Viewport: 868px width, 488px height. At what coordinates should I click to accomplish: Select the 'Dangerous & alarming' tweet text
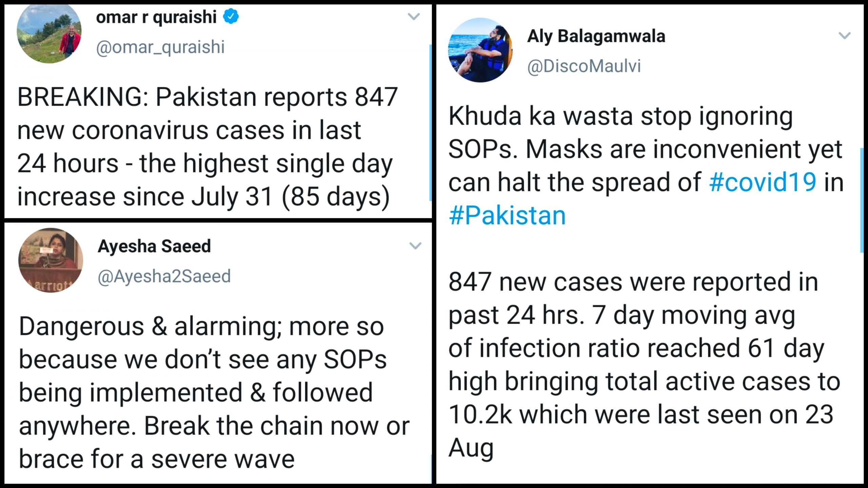click(x=214, y=392)
